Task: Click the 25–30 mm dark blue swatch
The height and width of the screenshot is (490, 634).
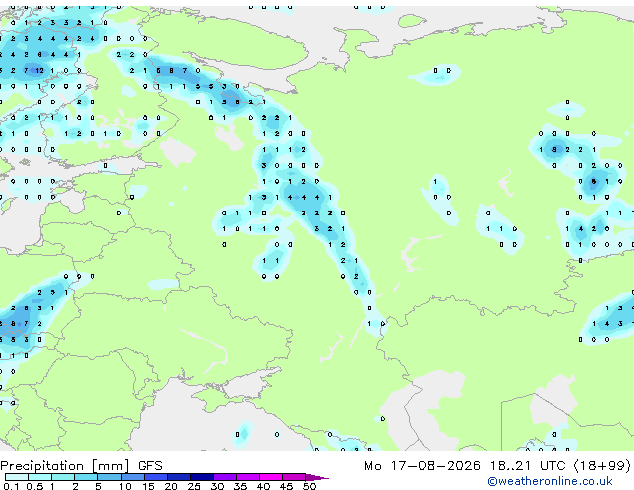Action: [202, 477]
